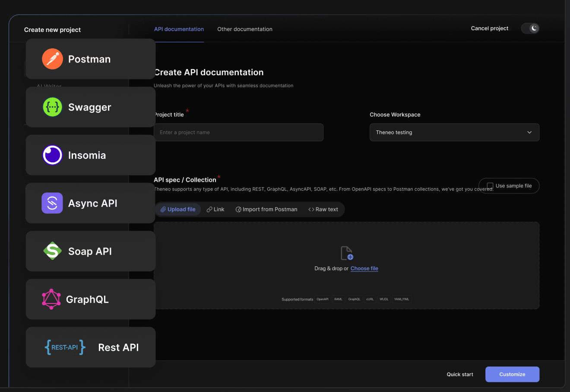
Task: Toggle dark mode switch
Action: tap(530, 28)
